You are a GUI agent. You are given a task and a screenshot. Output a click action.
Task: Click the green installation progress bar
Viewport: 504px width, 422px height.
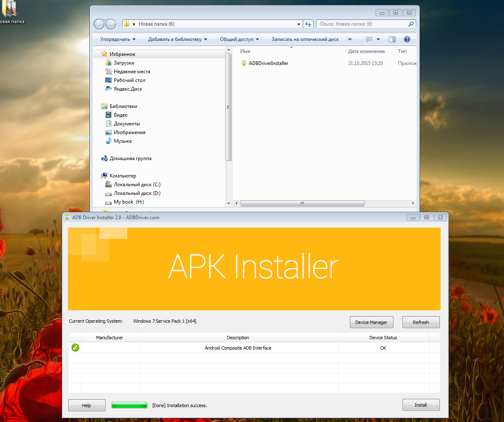click(129, 405)
